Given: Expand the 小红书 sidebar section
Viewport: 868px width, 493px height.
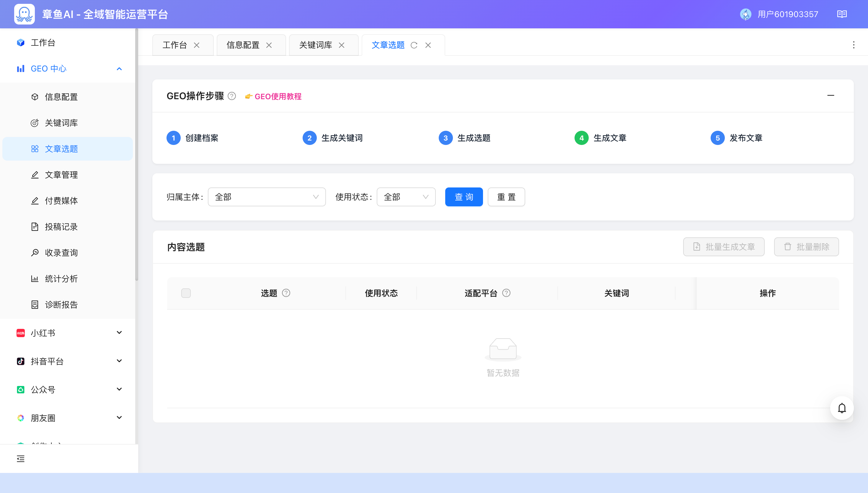Looking at the screenshot, I should [x=68, y=333].
